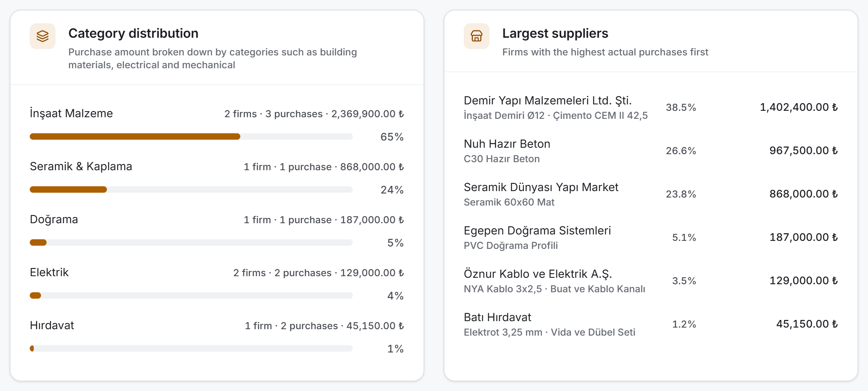Click the 187,000.00 ₺ amount for Egepen
Viewport: 868px width, 391px height.
tap(804, 237)
